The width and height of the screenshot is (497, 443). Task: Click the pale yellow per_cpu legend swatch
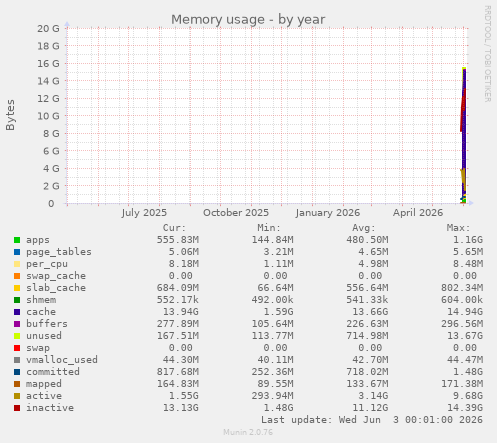point(17,264)
